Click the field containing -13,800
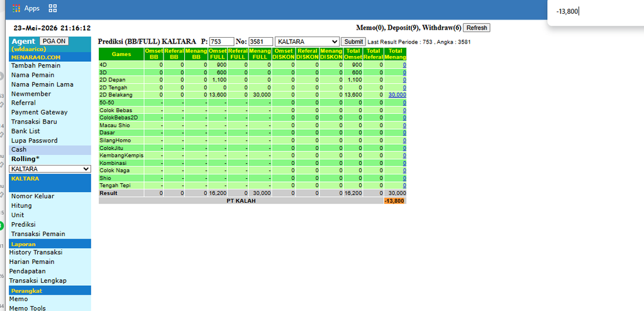Screen dimensions: 644x311 pyautogui.click(x=596, y=12)
